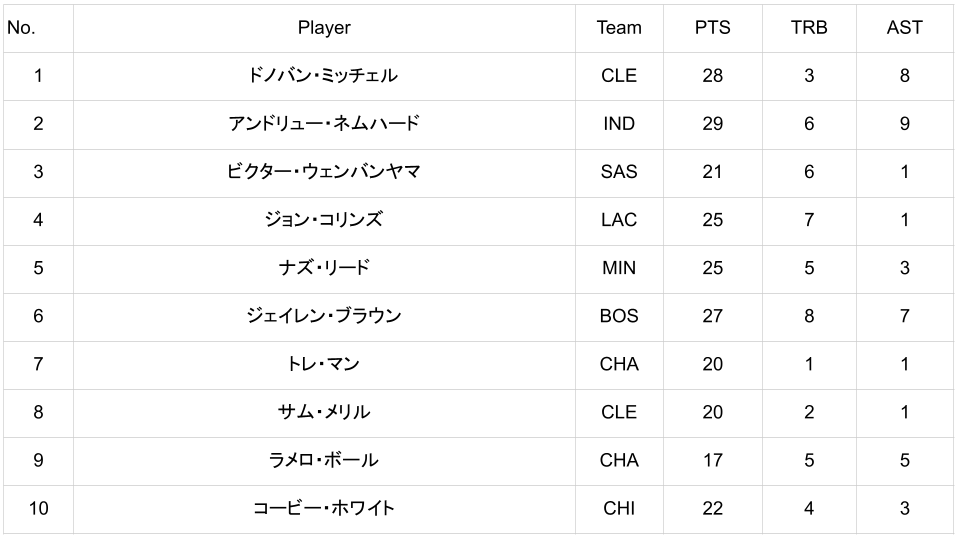The width and height of the screenshot is (960, 540).
Task: Select the コービー・ホワイト cell
Action: pos(324,508)
